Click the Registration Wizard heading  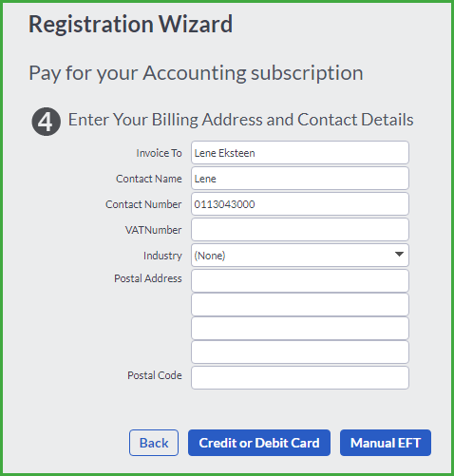tap(131, 24)
